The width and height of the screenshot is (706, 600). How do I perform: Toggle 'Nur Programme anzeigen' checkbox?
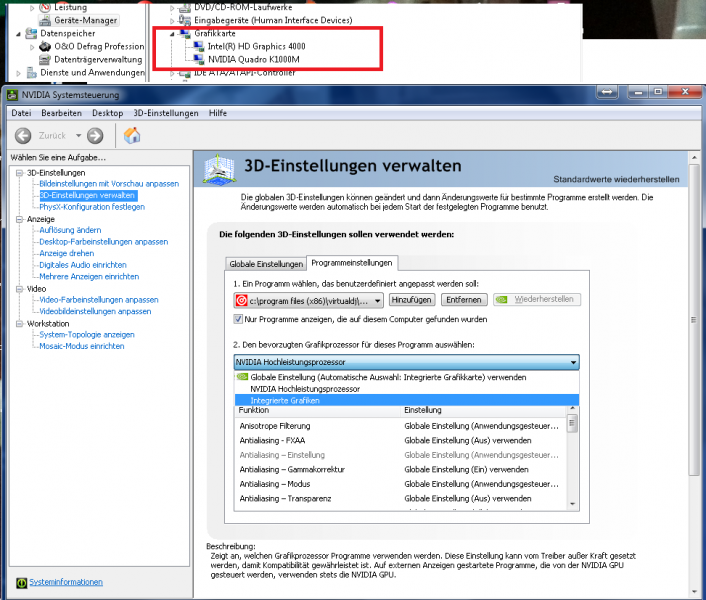[238, 319]
